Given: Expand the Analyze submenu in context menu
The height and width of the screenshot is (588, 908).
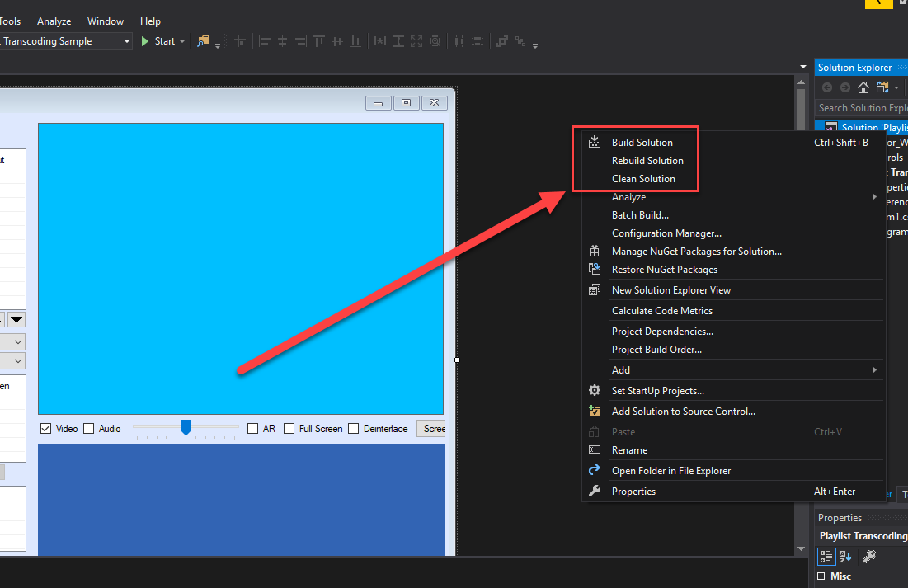Looking at the screenshot, I should 875,197.
